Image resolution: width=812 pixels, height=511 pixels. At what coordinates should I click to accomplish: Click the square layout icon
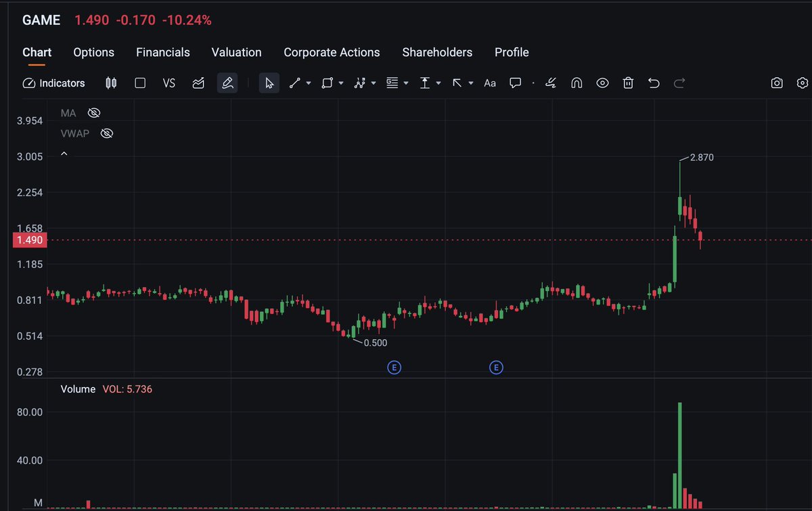point(140,83)
